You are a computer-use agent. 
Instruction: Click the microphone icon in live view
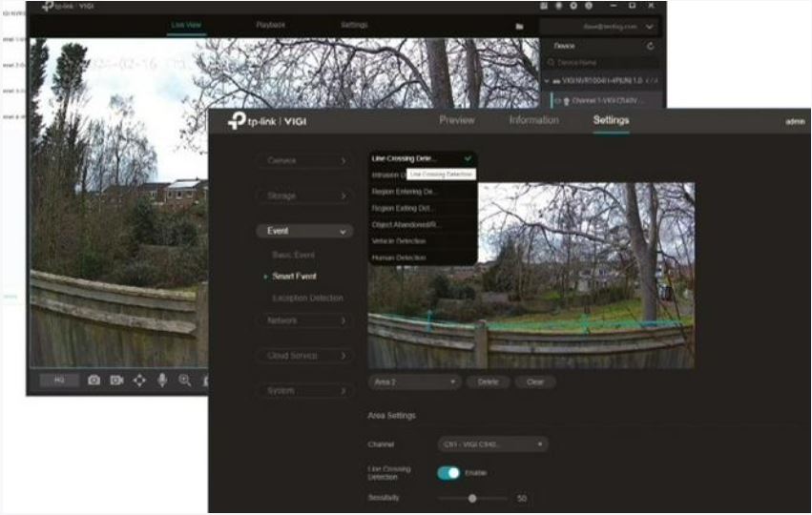162,380
